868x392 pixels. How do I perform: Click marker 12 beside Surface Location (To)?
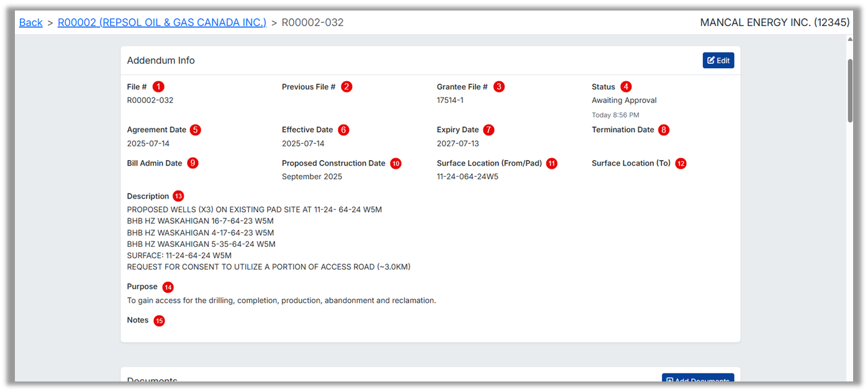680,164
